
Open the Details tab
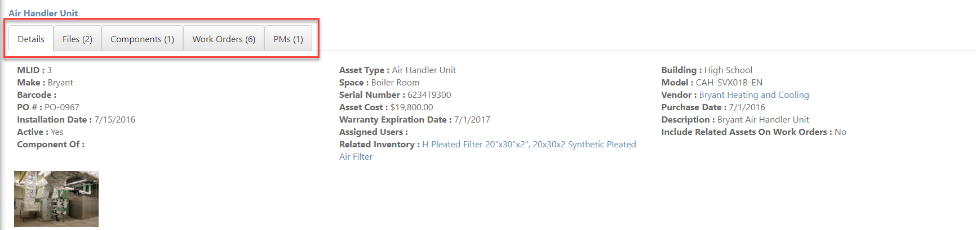point(31,39)
